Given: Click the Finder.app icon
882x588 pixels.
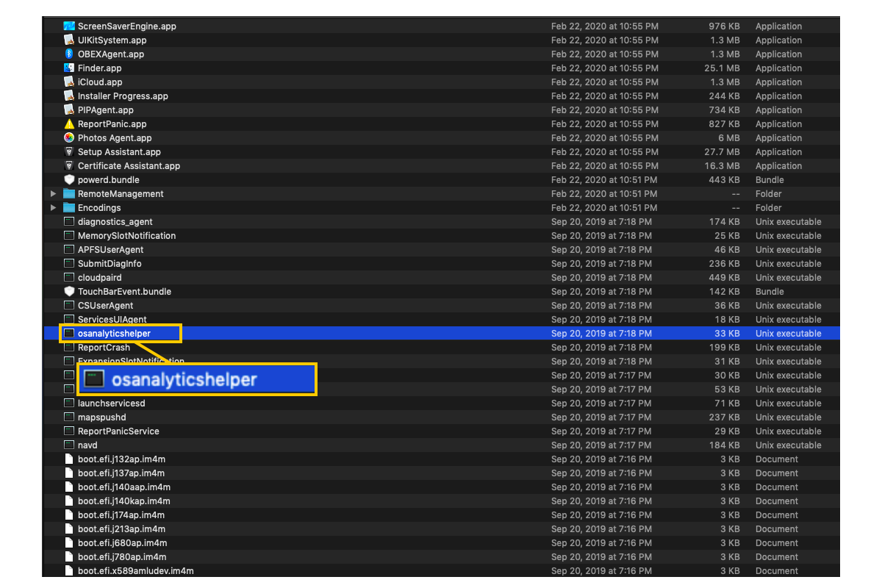Looking at the screenshot, I should tap(69, 68).
